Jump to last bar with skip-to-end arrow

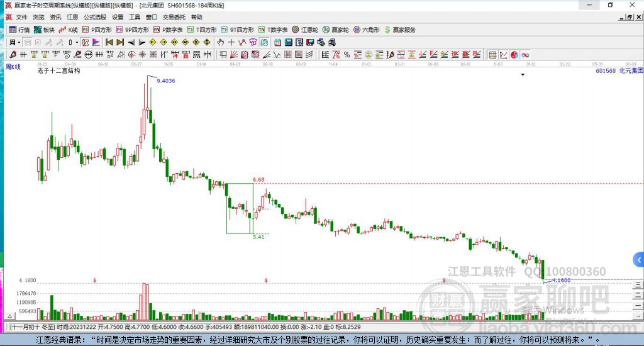click(x=120, y=42)
